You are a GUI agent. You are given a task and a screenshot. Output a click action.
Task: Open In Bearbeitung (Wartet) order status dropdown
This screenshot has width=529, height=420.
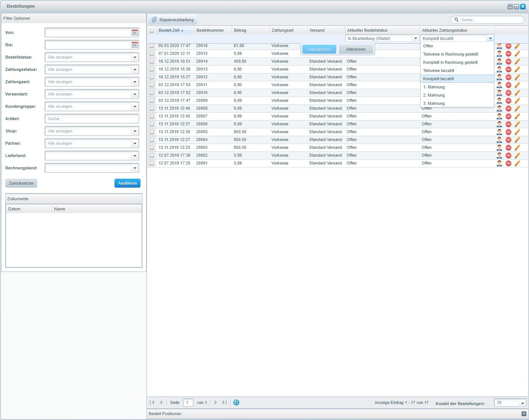[416, 38]
